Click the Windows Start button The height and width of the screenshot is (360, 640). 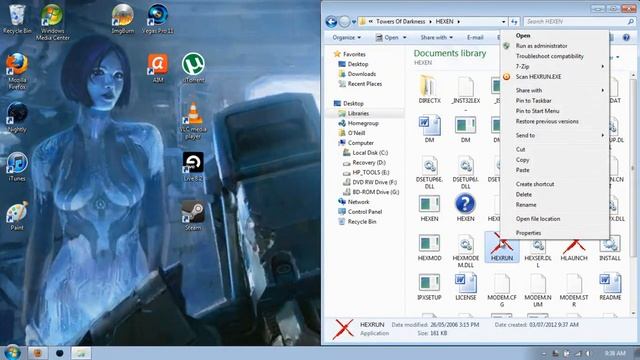coord(12,352)
